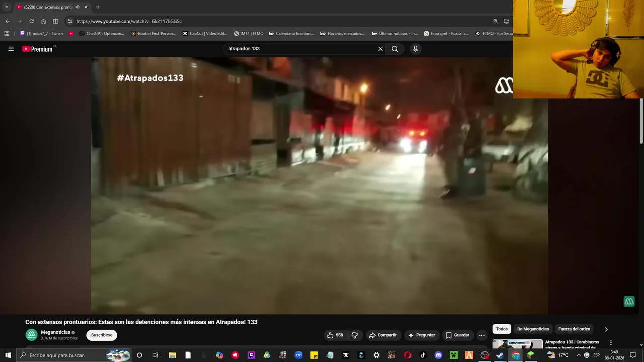Open the YouTube guide hamburger menu
Viewport: 644px width, 362px height.
pos(11,49)
